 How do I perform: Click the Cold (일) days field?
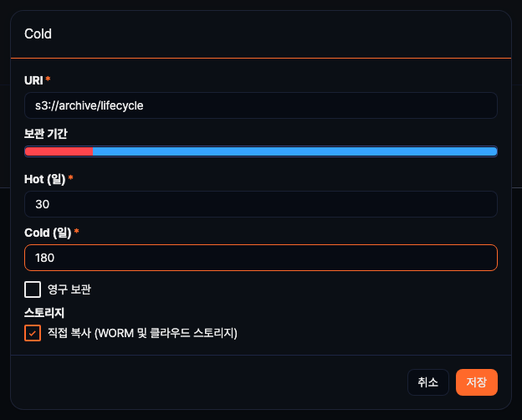(x=260, y=258)
